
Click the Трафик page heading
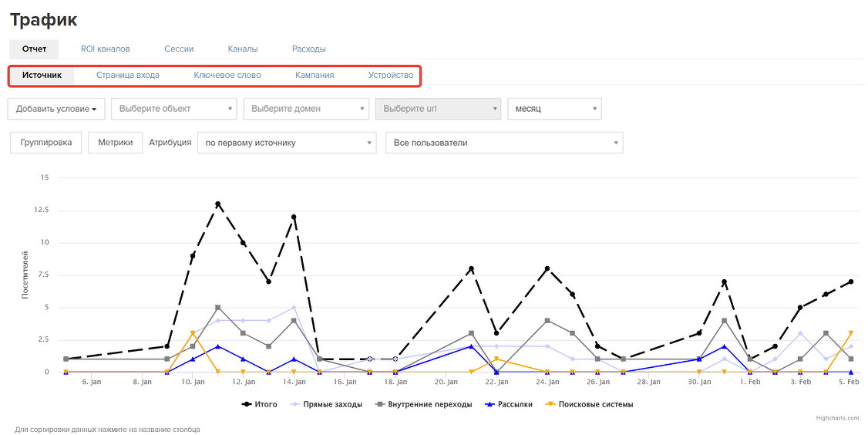coord(44,20)
